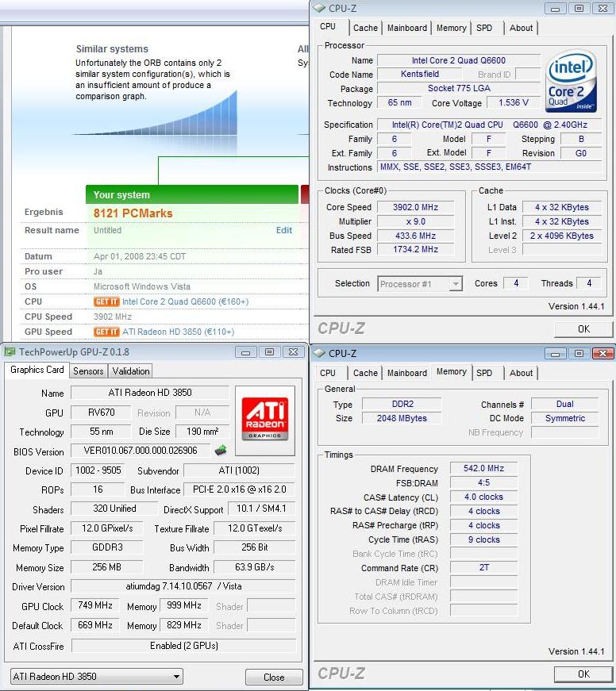616x691 pixels.
Task: Click the Edit link next to Untitled
Action: (x=284, y=230)
